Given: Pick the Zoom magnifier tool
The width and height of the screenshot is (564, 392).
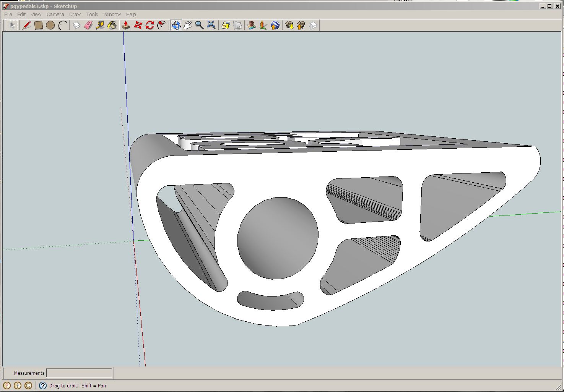Looking at the screenshot, I should point(199,25).
